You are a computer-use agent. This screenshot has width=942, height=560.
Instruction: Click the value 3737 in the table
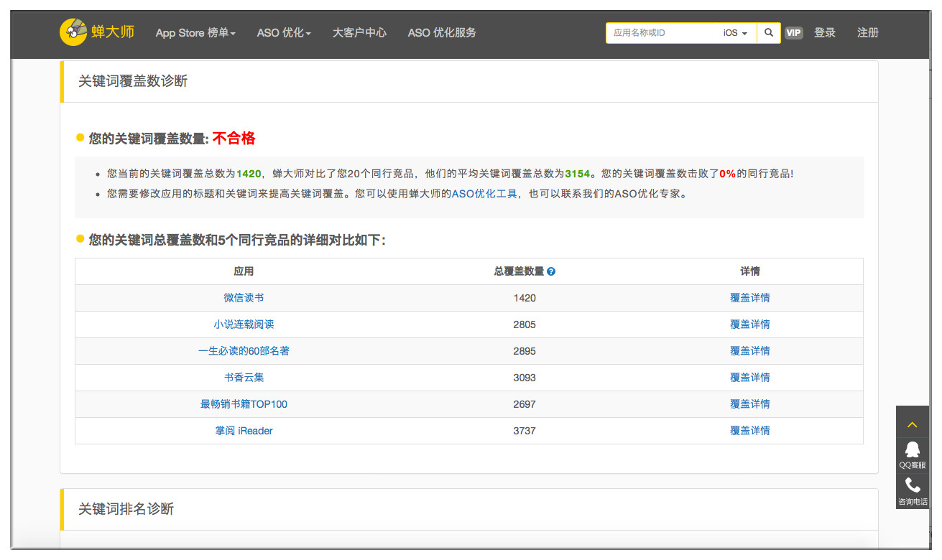(525, 431)
